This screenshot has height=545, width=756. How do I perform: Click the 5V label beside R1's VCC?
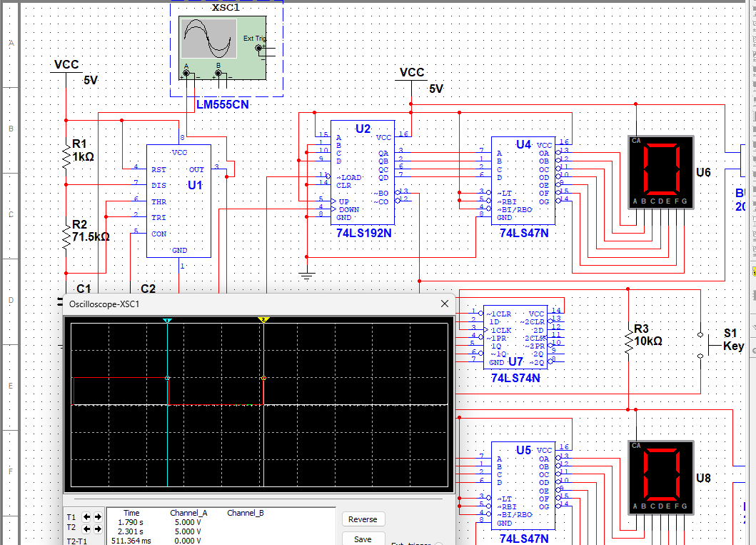pos(91,81)
